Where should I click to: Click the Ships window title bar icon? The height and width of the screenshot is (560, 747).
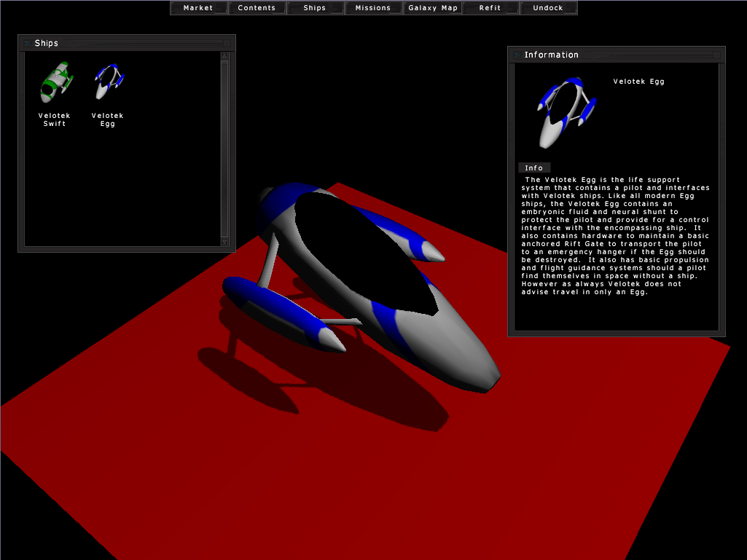28,44
